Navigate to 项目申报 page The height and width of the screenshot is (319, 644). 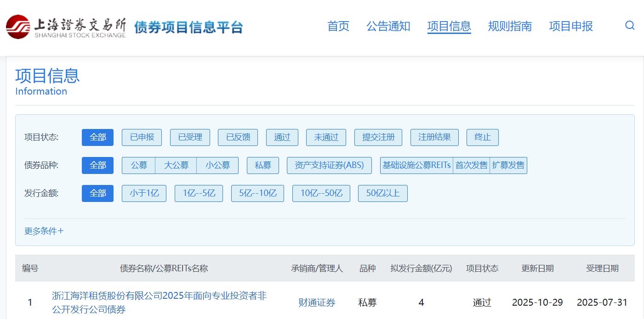tap(571, 26)
